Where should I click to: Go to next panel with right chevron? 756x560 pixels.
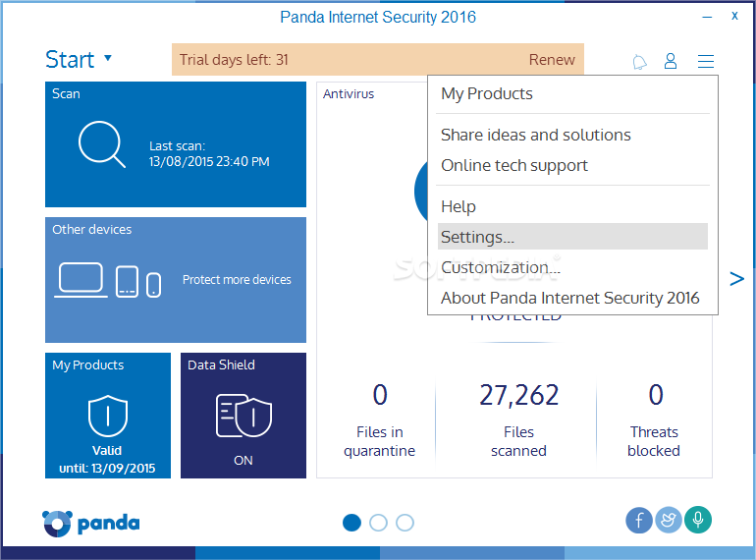point(736,279)
